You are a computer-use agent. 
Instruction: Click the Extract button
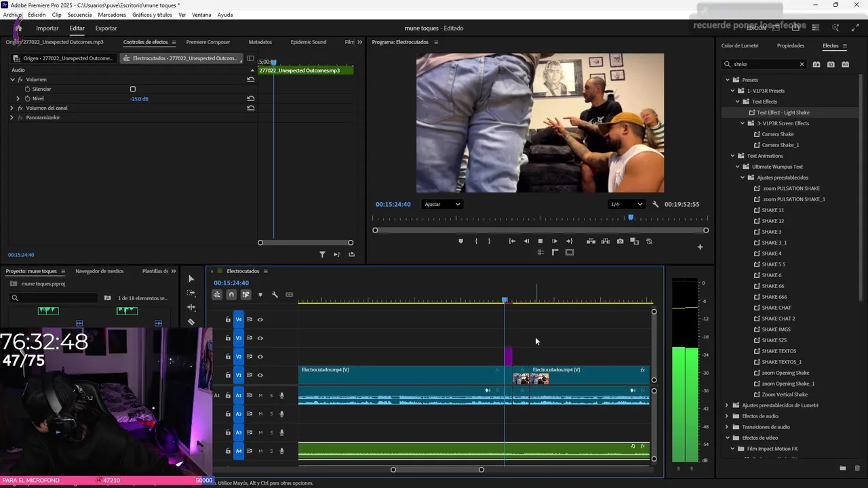pos(605,241)
